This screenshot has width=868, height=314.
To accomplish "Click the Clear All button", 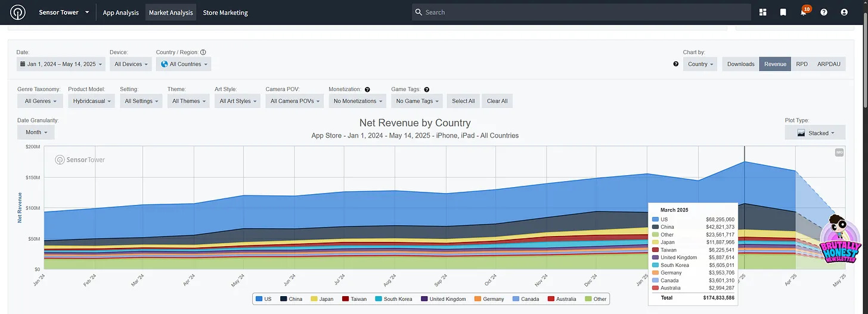I will 497,101.
